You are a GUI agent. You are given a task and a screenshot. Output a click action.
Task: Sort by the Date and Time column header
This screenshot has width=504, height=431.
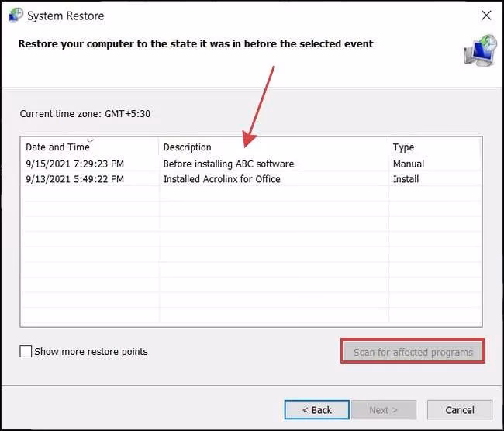click(x=57, y=147)
